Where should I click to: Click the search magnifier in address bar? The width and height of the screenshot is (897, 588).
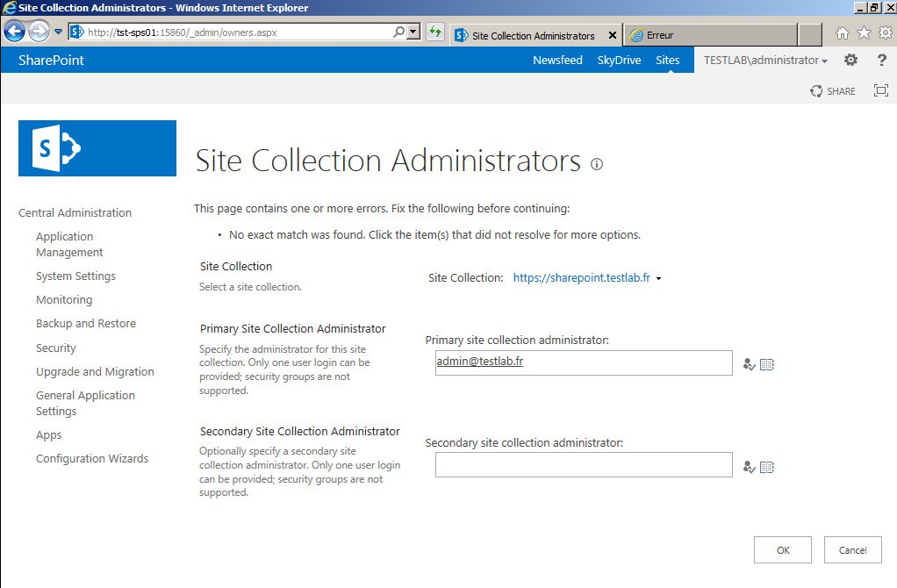398,32
